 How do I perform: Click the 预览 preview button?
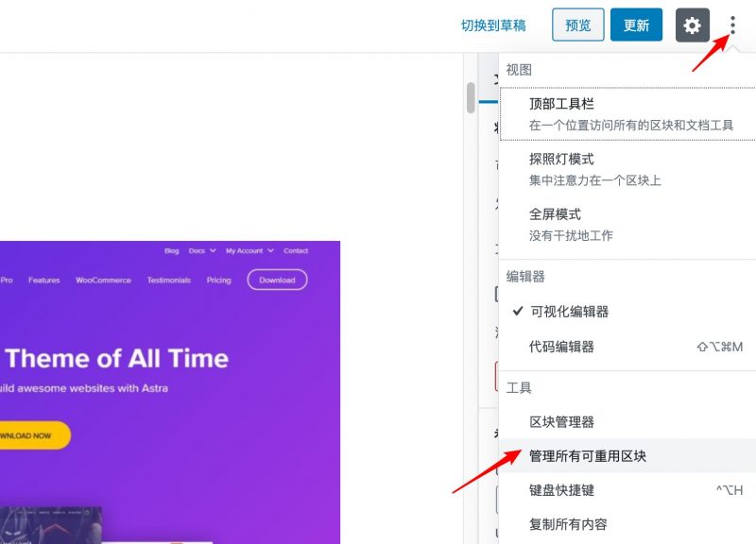(578, 25)
